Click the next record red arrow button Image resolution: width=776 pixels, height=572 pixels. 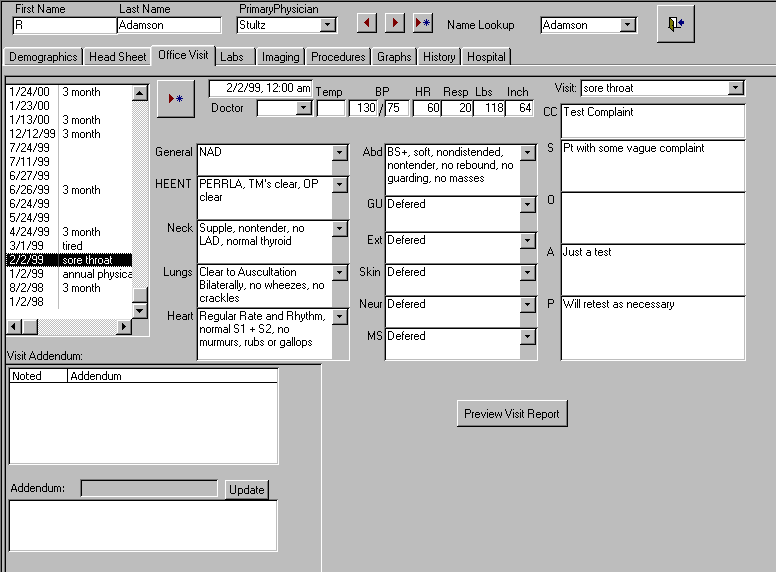pos(395,23)
